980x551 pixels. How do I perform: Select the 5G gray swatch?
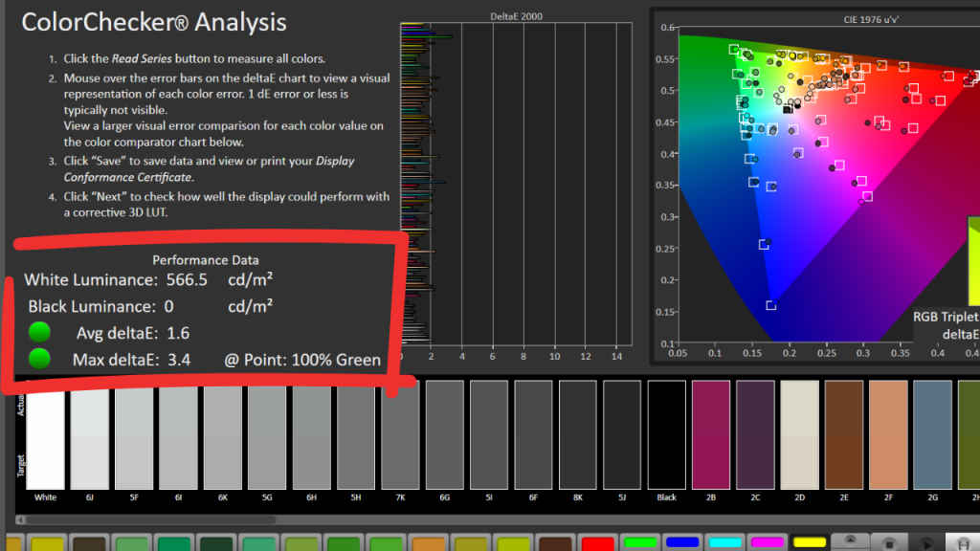[x=267, y=435]
